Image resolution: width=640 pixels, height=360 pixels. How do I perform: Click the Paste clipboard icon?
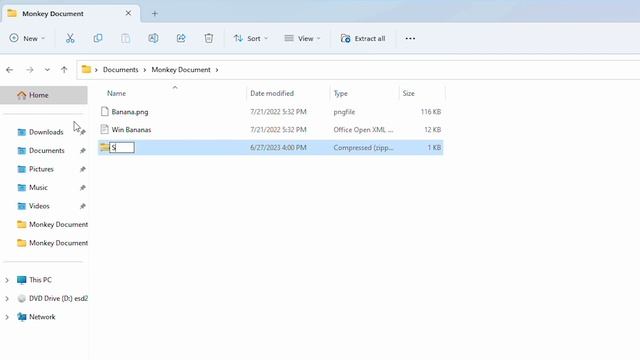coord(126,38)
